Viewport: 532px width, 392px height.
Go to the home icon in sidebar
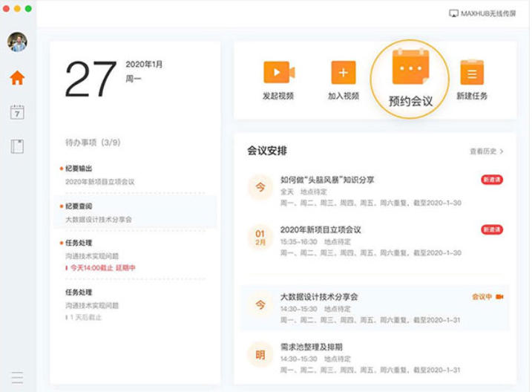point(17,78)
